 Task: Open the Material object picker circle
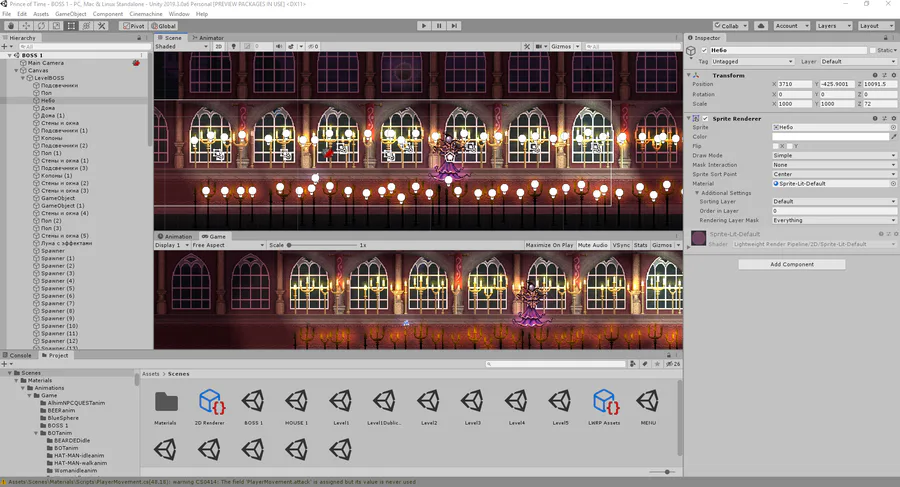(x=893, y=184)
